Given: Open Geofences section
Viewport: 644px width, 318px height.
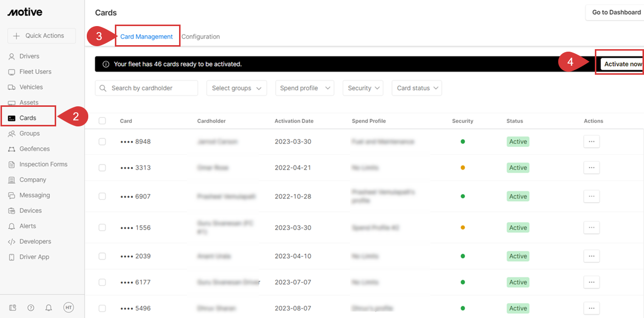Looking at the screenshot, I should [x=35, y=149].
